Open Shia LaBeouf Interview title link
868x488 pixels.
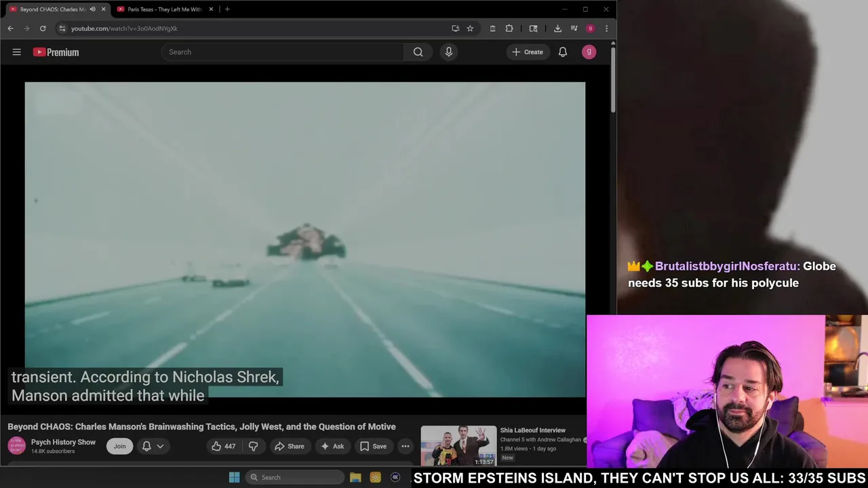533,430
